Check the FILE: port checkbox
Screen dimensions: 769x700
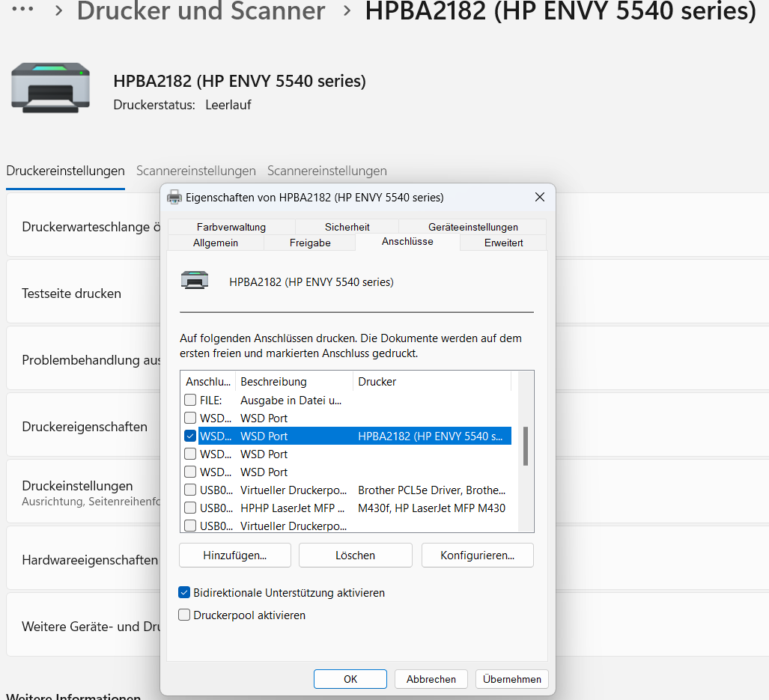[190, 400]
